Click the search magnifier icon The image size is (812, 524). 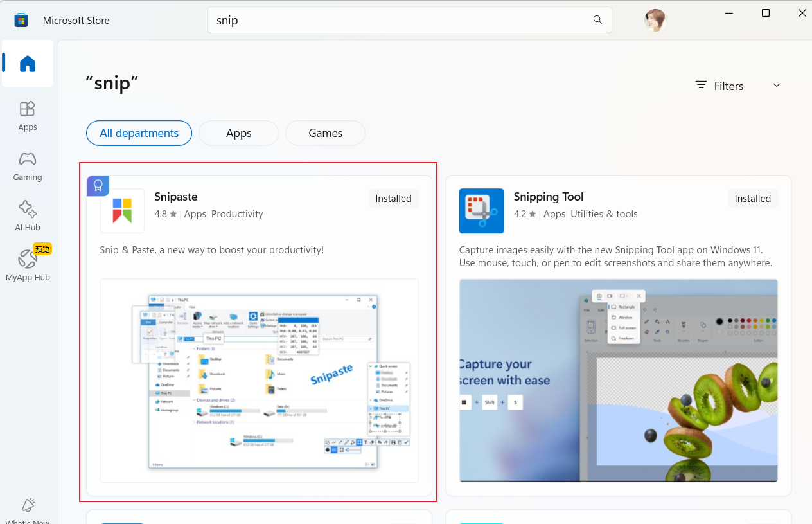(x=597, y=20)
